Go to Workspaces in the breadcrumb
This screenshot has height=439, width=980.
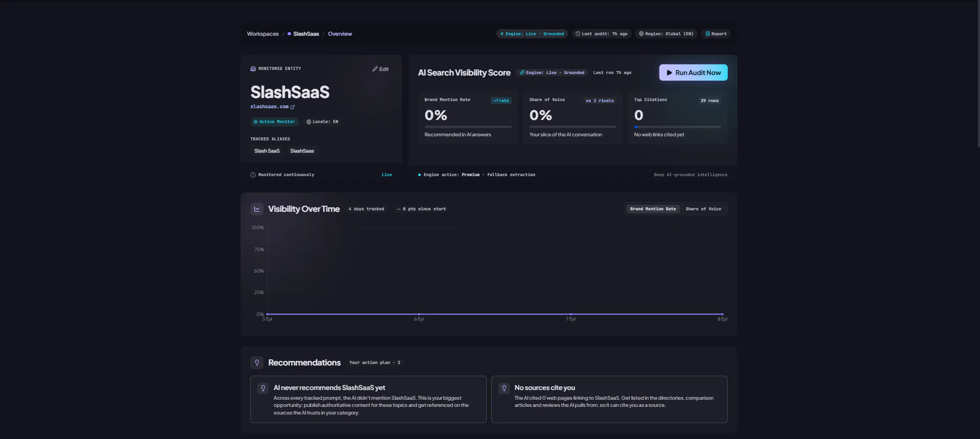[x=263, y=34]
